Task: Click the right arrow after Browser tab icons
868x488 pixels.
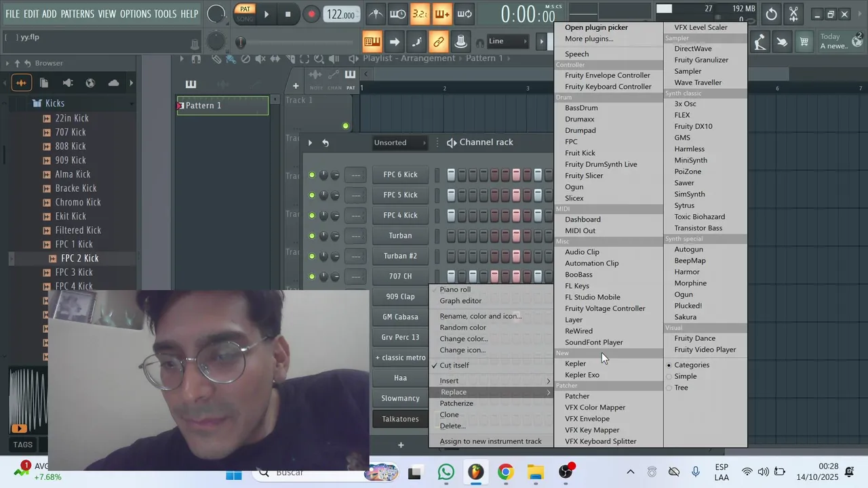Action: [131, 83]
